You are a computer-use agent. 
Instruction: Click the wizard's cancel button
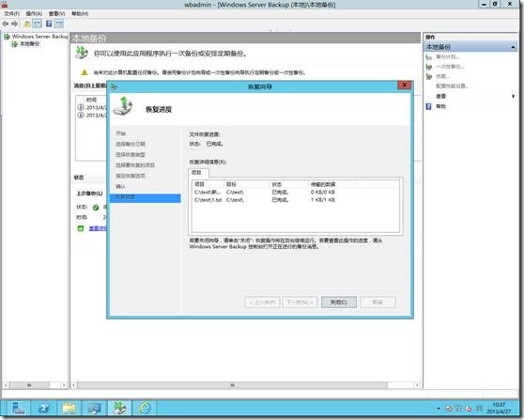coord(378,303)
